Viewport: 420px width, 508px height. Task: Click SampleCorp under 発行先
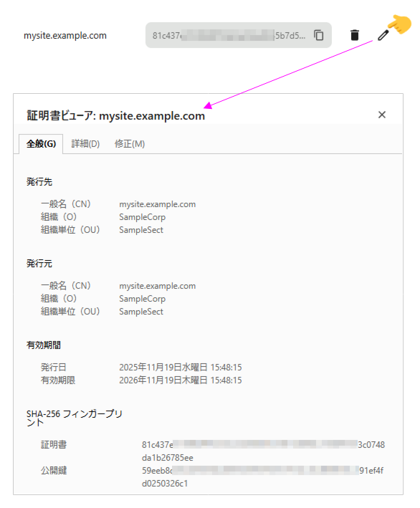click(142, 217)
